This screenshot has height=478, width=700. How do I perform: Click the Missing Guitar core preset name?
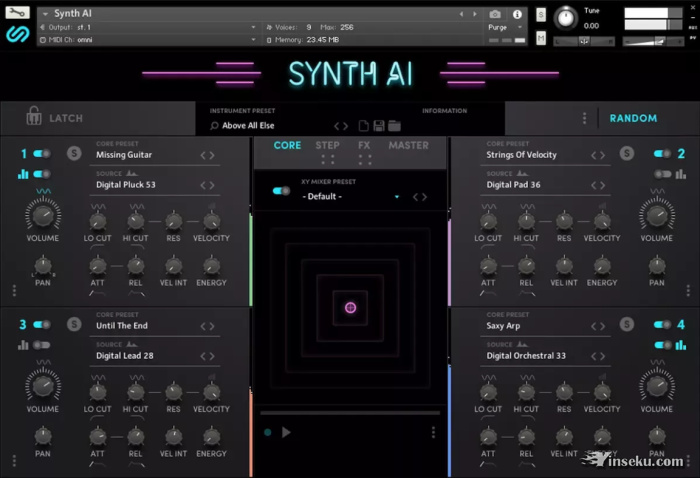[x=124, y=155]
